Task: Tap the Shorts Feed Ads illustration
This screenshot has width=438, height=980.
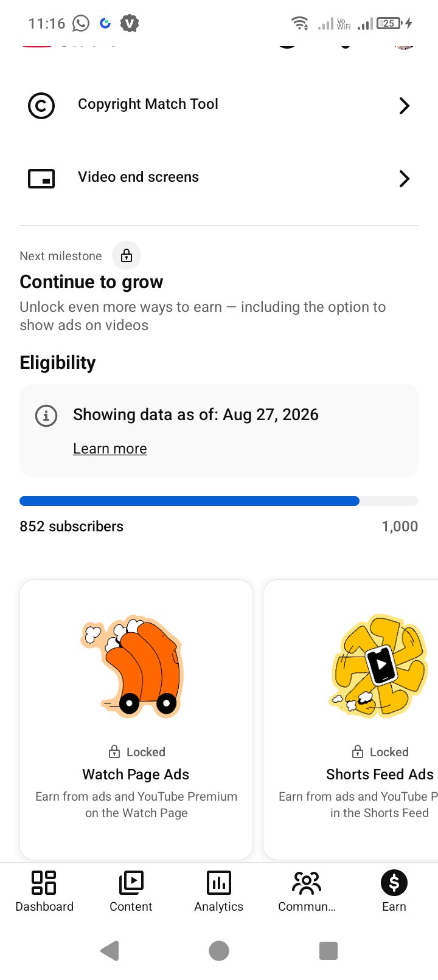Action: click(379, 666)
